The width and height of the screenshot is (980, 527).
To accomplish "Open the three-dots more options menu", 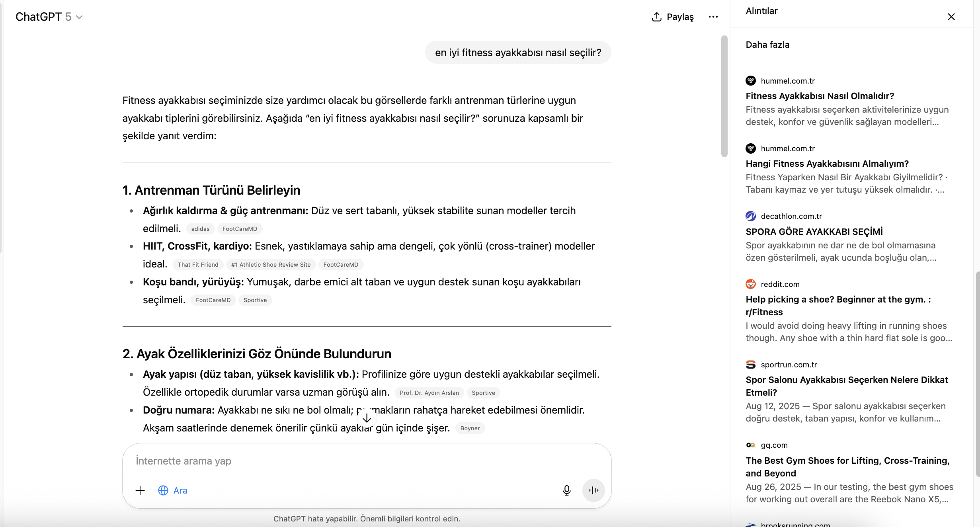I will pyautogui.click(x=713, y=17).
